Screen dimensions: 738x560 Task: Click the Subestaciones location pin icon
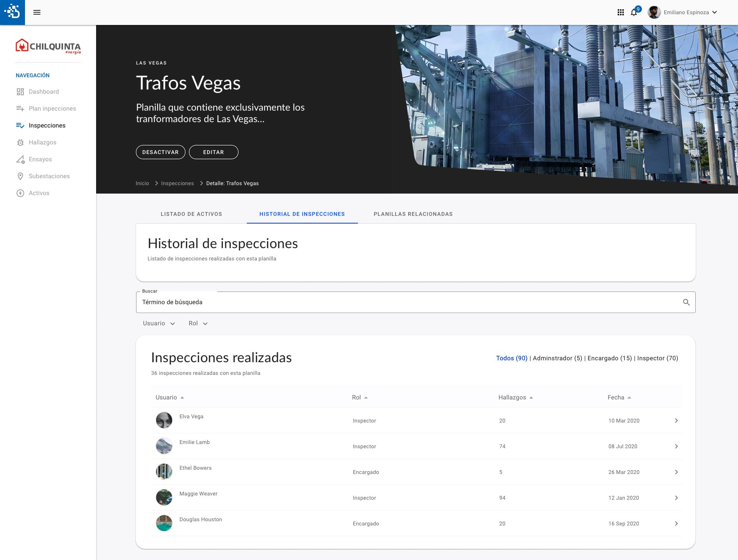click(x=20, y=176)
